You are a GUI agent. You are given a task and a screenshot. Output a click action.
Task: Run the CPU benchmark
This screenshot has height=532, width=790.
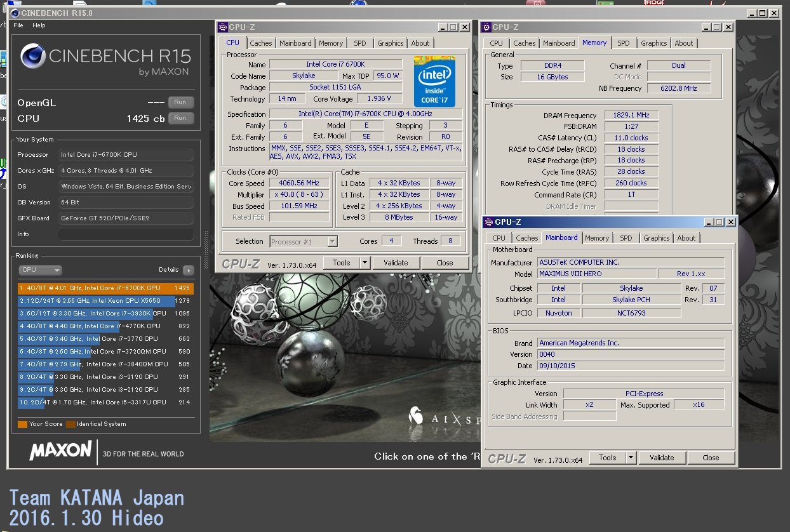coord(180,118)
